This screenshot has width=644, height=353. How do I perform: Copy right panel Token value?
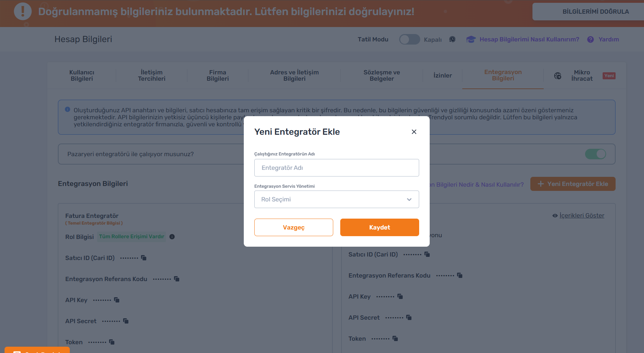click(x=395, y=339)
